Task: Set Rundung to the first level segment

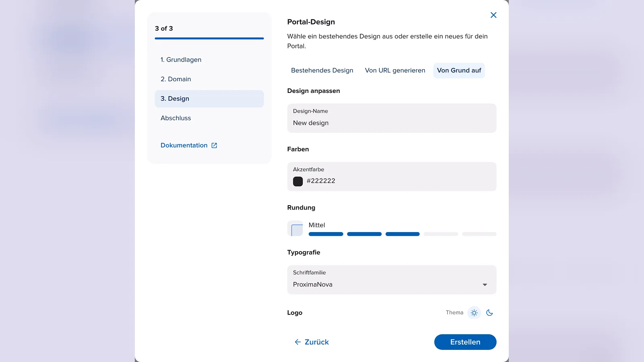Action: pyautogui.click(x=326, y=234)
